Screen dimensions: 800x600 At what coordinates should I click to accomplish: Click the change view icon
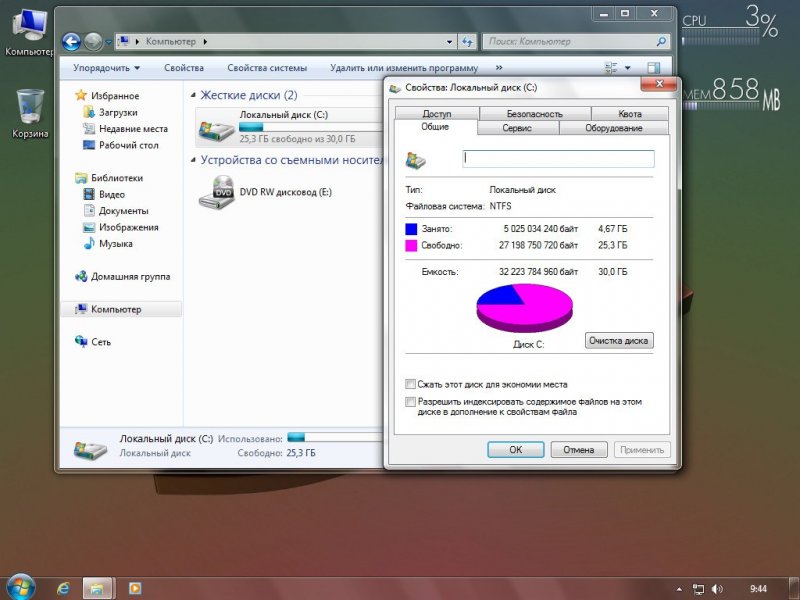611,68
